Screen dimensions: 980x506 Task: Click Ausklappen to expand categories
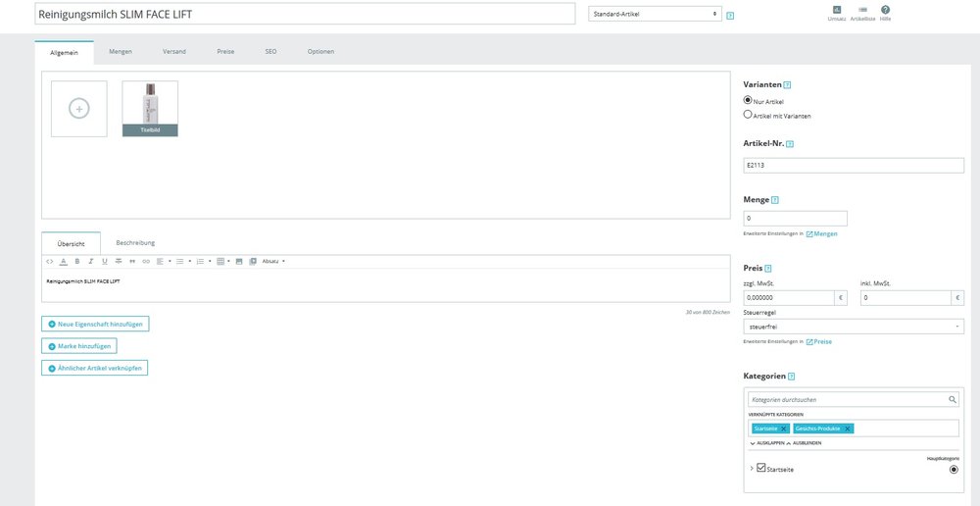coord(767,443)
